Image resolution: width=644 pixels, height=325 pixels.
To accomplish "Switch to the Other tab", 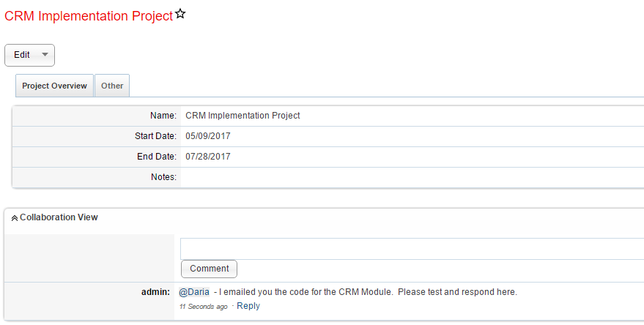I will (112, 86).
